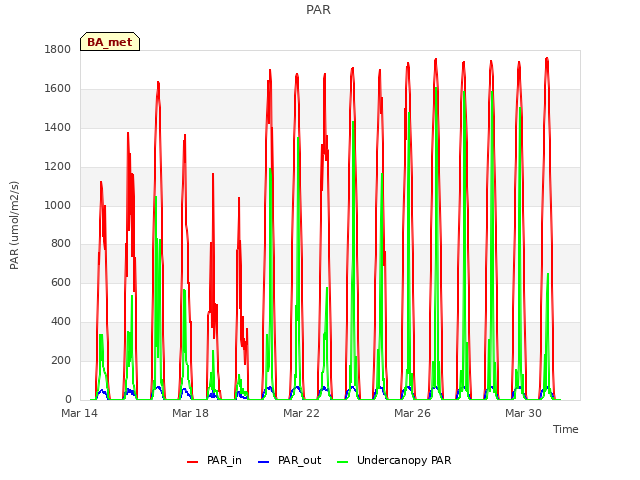Click the 600 y-axis tick label
Screen dimensions: 640x480
(x=61, y=283)
